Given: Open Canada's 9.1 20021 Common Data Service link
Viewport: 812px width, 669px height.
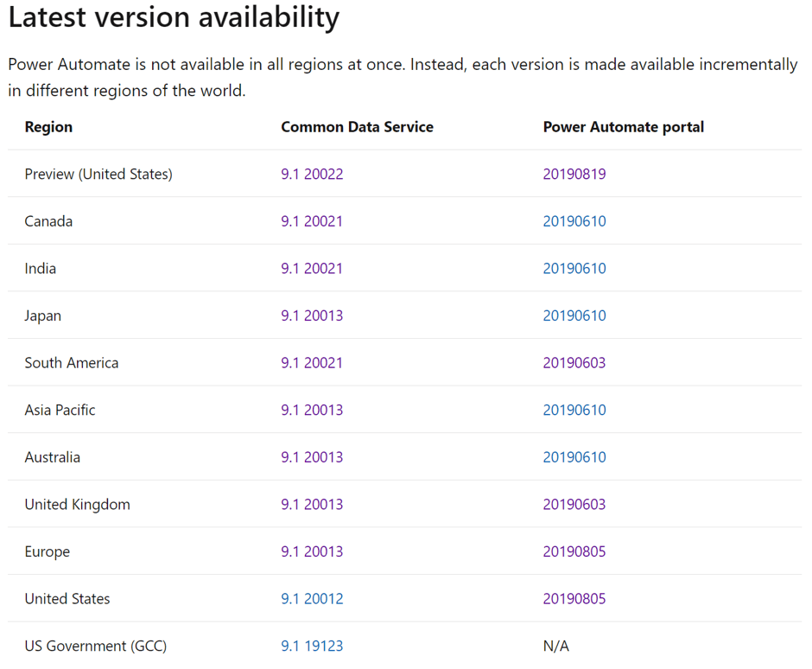Looking at the screenshot, I should click(312, 221).
